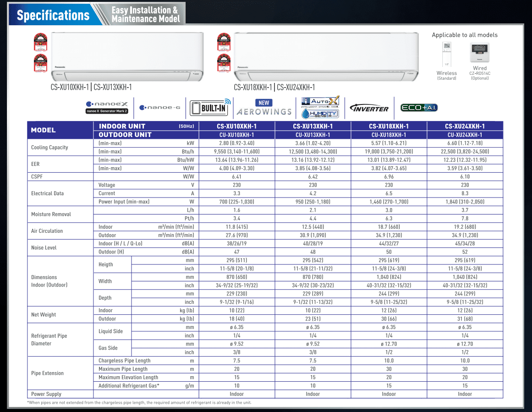This screenshot has width=532, height=412.
Task: Click the CS-XU24XKH-1 column header
Action: click(465, 126)
